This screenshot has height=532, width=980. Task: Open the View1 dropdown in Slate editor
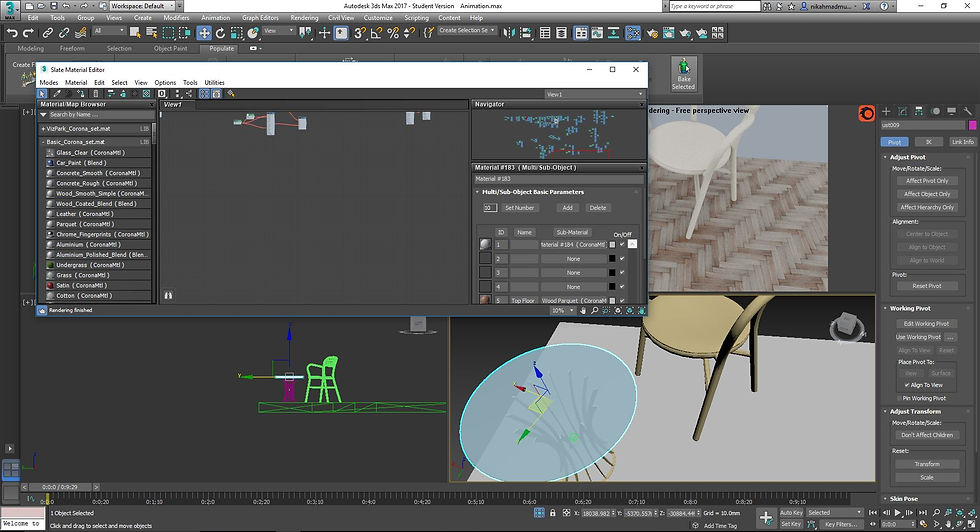(x=594, y=94)
